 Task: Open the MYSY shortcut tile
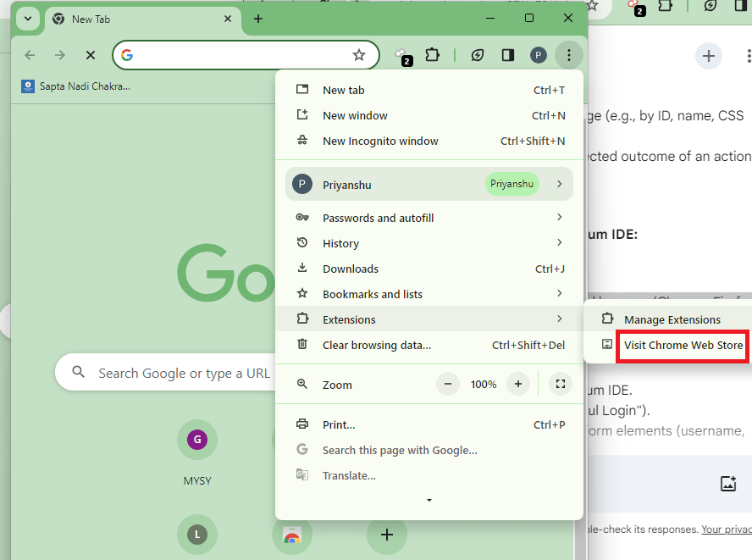[197, 440]
